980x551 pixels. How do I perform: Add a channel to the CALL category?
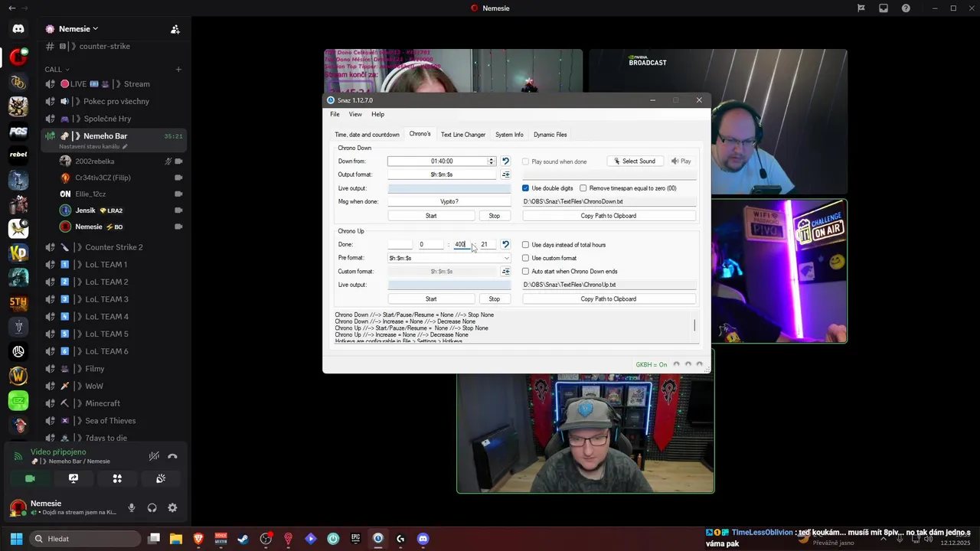pos(178,70)
